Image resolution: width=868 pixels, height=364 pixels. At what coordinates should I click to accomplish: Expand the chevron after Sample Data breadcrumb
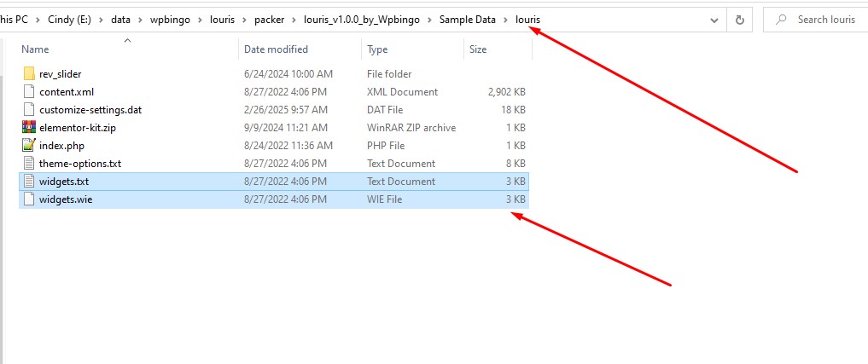(506, 20)
